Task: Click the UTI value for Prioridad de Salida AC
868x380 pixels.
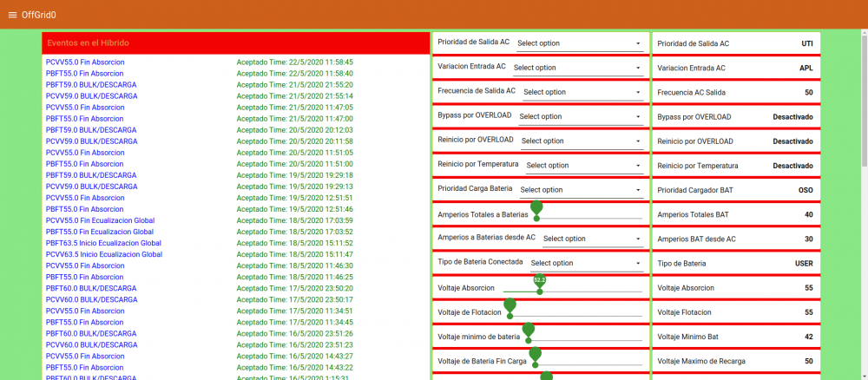Action: point(807,43)
